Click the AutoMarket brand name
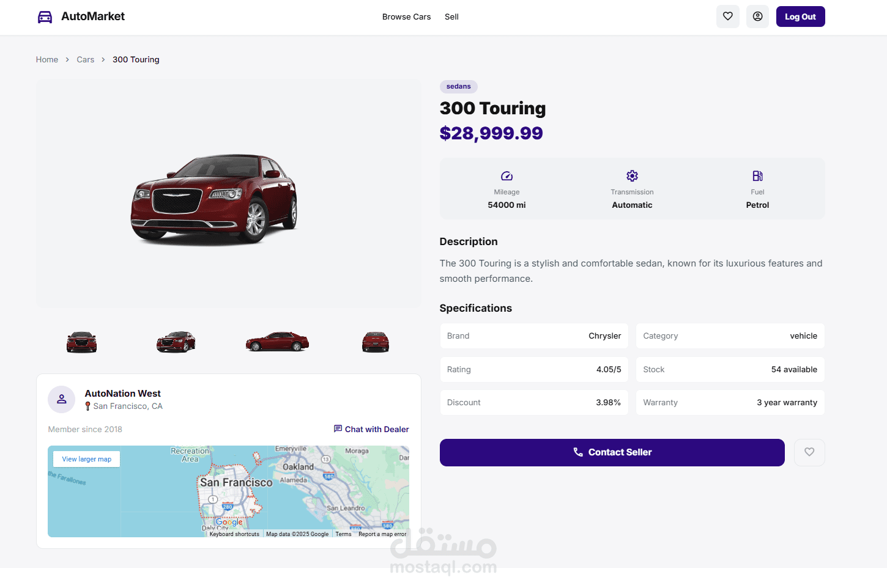This screenshot has height=588, width=887. (93, 17)
